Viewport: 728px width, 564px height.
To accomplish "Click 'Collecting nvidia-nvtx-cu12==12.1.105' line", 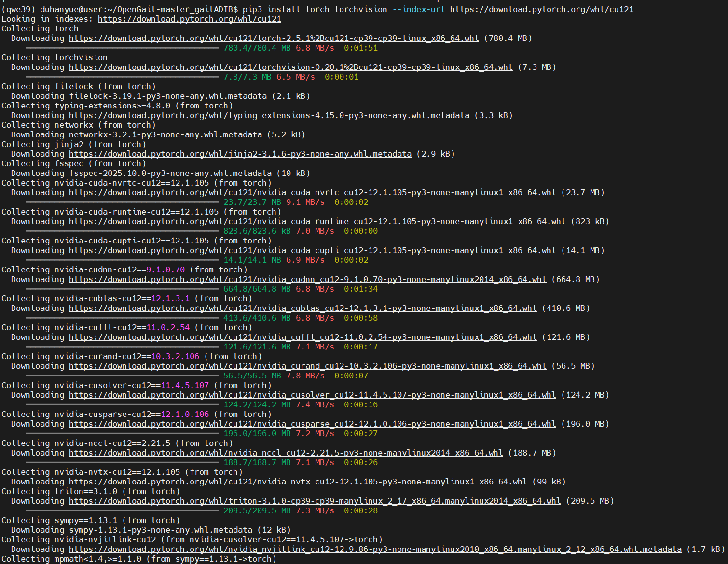I will [122, 472].
